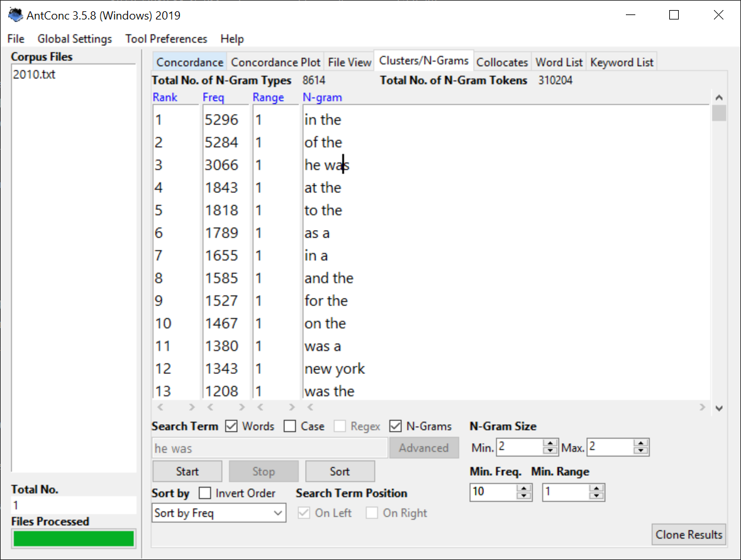Select the 'of the' n-gram row
Image resolution: width=741 pixels, height=560 pixels.
point(323,143)
